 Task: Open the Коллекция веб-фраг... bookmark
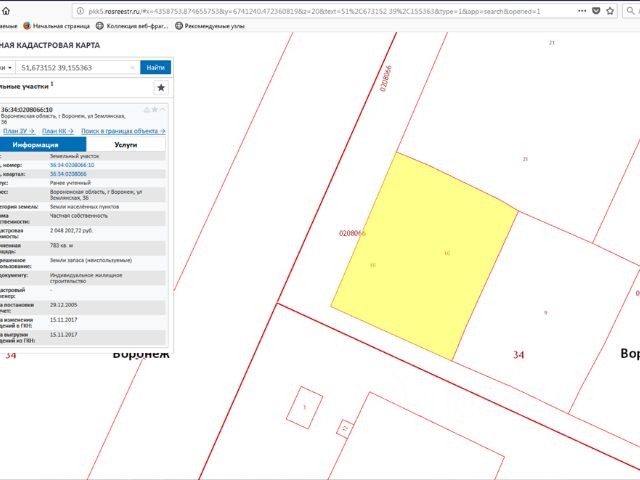132,26
